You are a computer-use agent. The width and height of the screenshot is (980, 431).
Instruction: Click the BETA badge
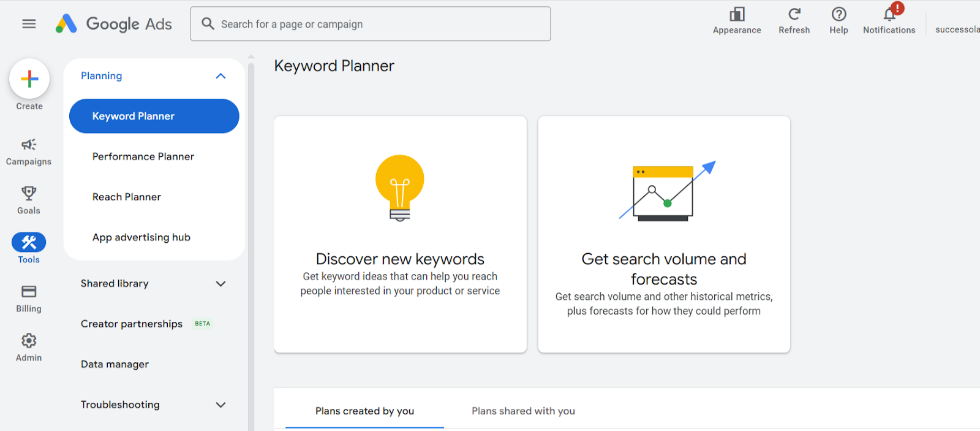point(203,324)
